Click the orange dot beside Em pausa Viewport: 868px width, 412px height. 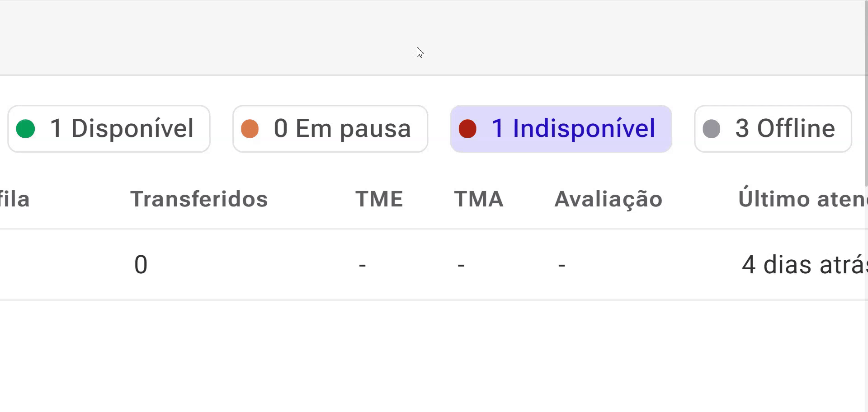click(250, 129)
